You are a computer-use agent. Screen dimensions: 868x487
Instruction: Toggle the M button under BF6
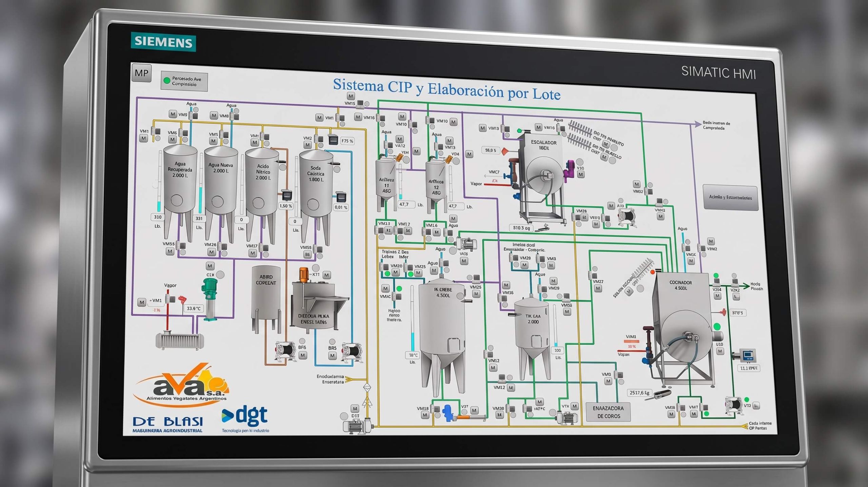coord(303,355)
